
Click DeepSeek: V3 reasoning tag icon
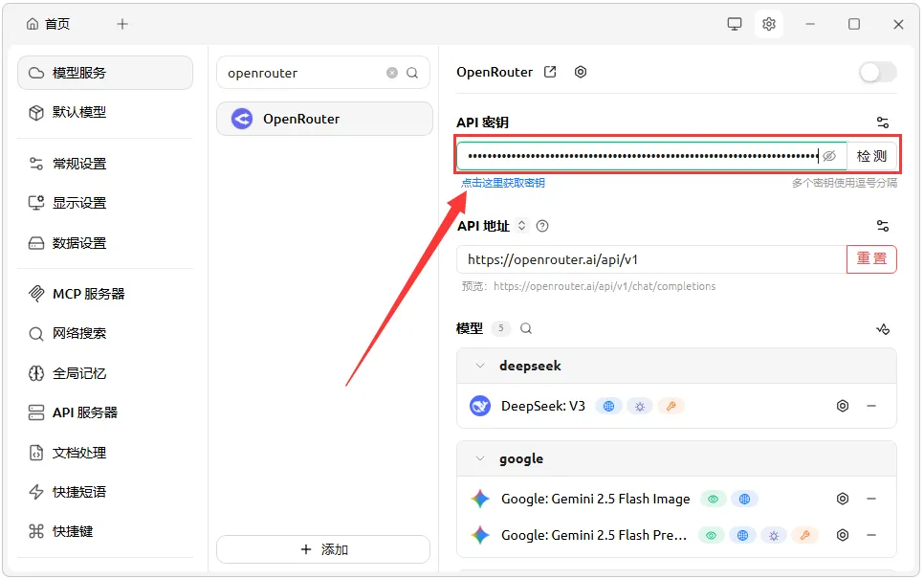click(x=640, y=406)
